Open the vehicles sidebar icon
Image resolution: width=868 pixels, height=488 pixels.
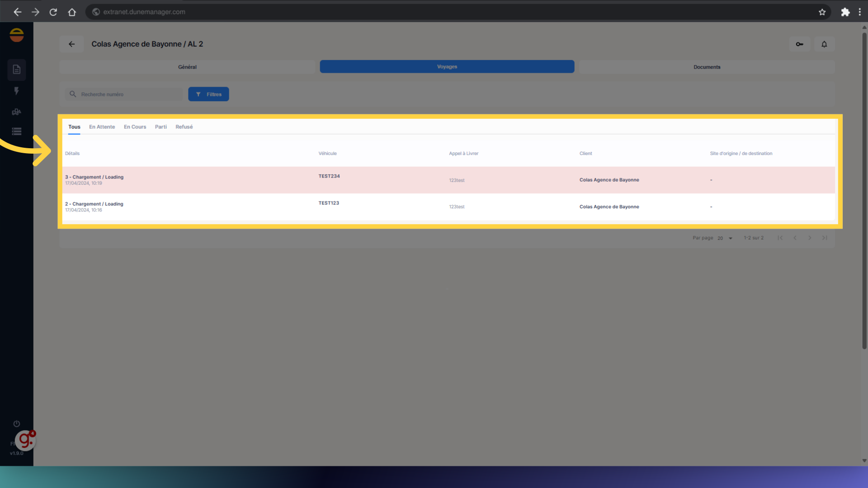pos(17,112)
